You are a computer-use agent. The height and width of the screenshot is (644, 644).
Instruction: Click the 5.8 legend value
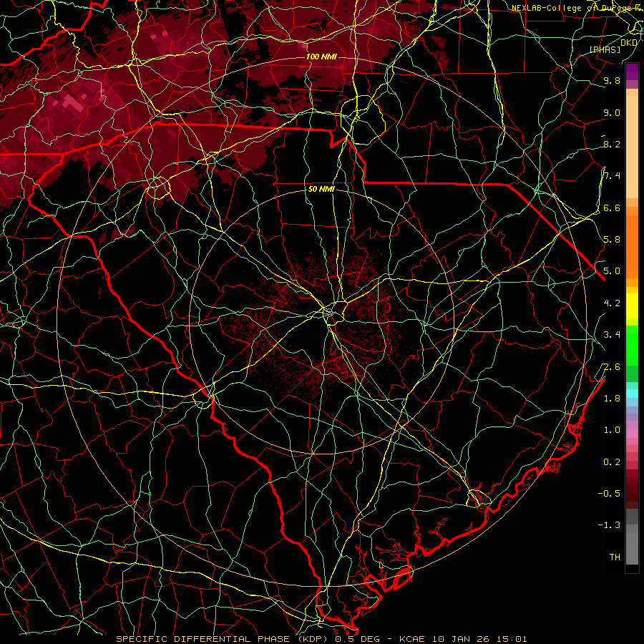coord(612,240)
